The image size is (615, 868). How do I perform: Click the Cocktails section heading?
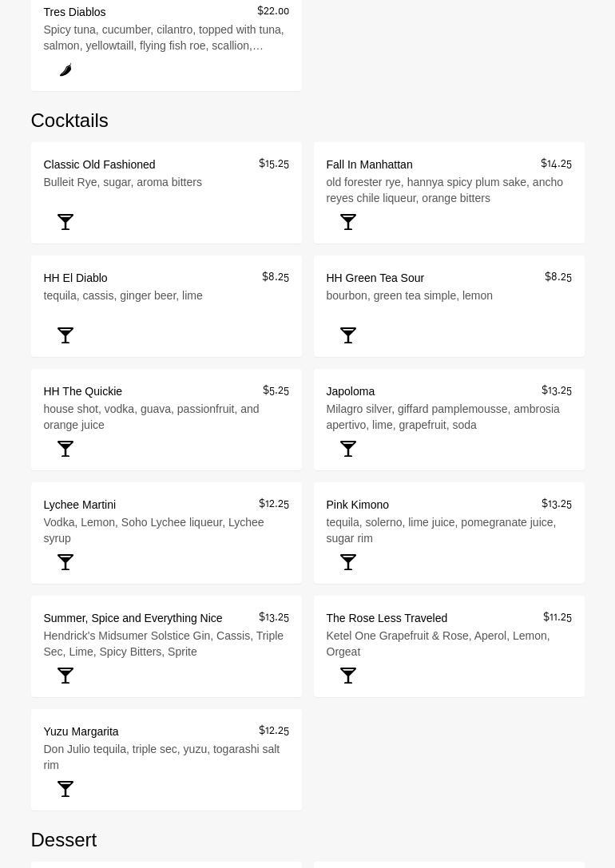pyautogui.click(x=69, y=120)
